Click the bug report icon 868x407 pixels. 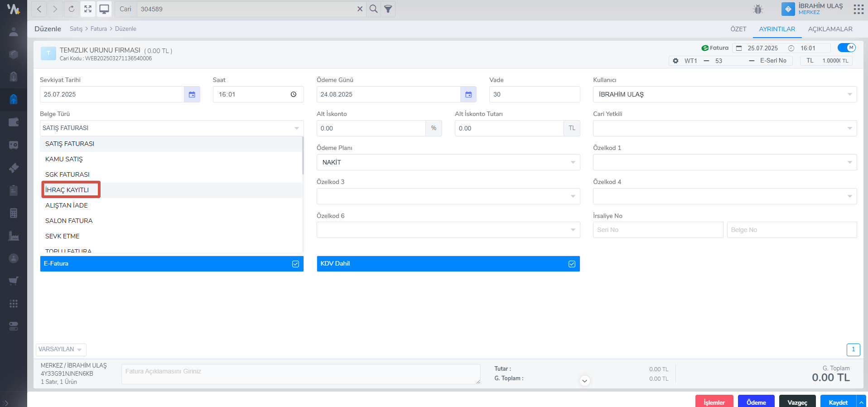758,9
